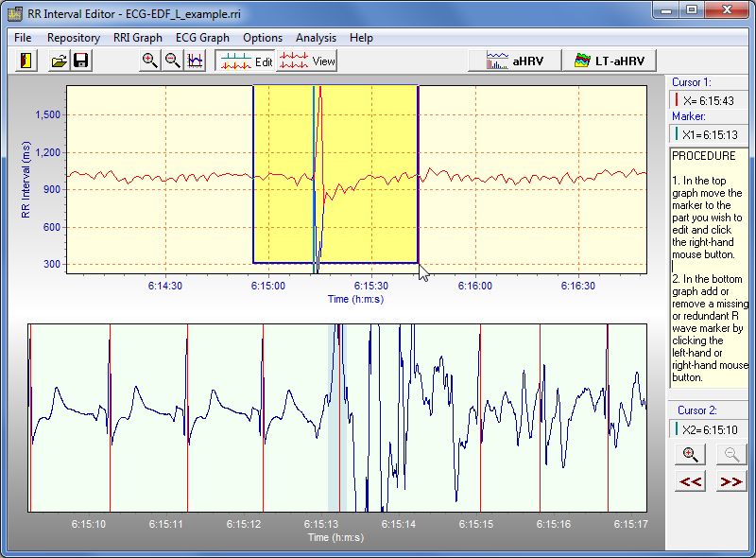The width and height of the screenshot is (756, 558).
Task: Open the Repository menu
Action: coord(74,38)
